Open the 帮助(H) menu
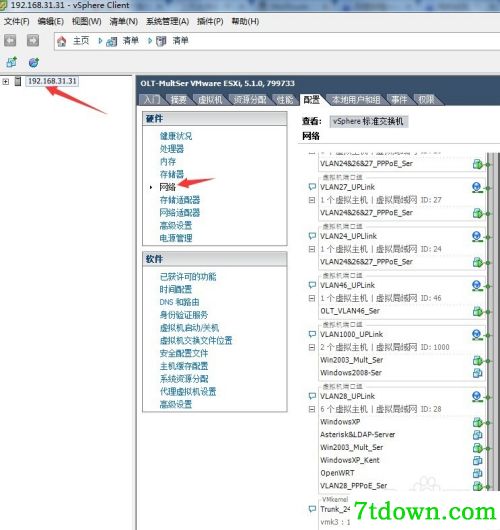This screenshot has height=530, width=500. point(245,22)
